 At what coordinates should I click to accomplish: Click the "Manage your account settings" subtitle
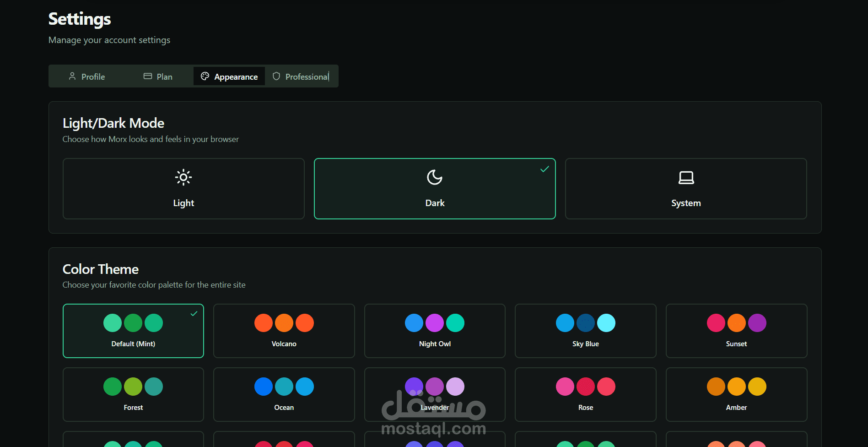click(109, 40)
